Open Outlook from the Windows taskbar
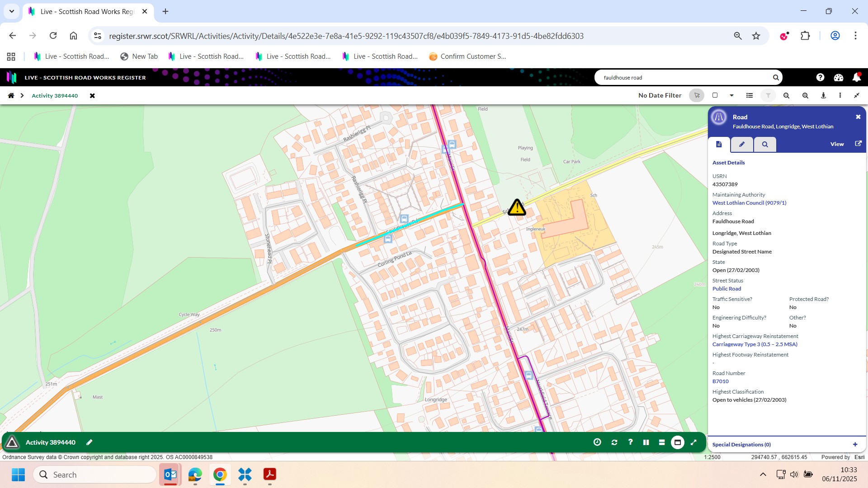868x488 pixels. [170, 474]
